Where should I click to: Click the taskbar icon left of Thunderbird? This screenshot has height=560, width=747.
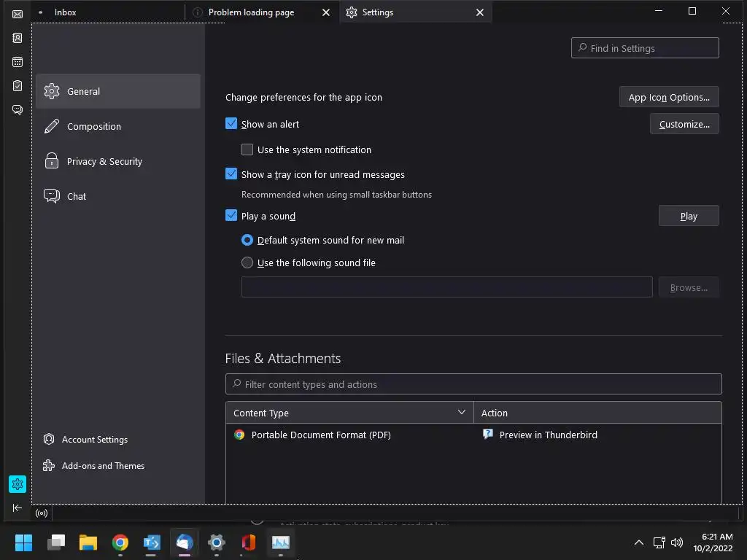coord(152,542)
